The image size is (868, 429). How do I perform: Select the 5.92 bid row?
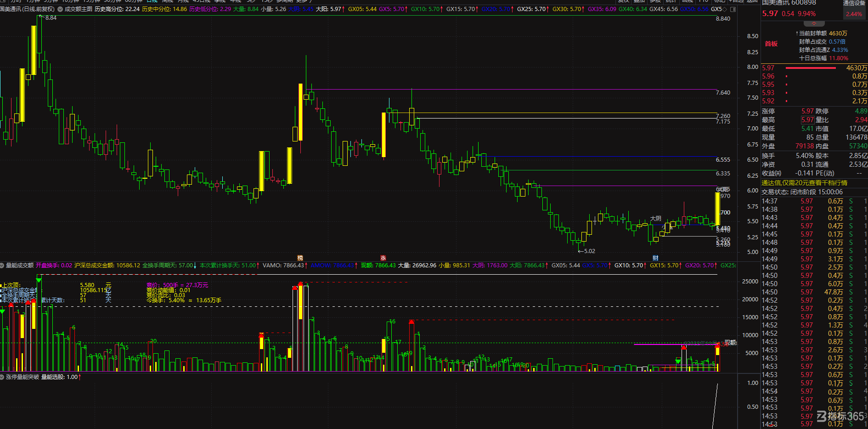click(814, 101)
